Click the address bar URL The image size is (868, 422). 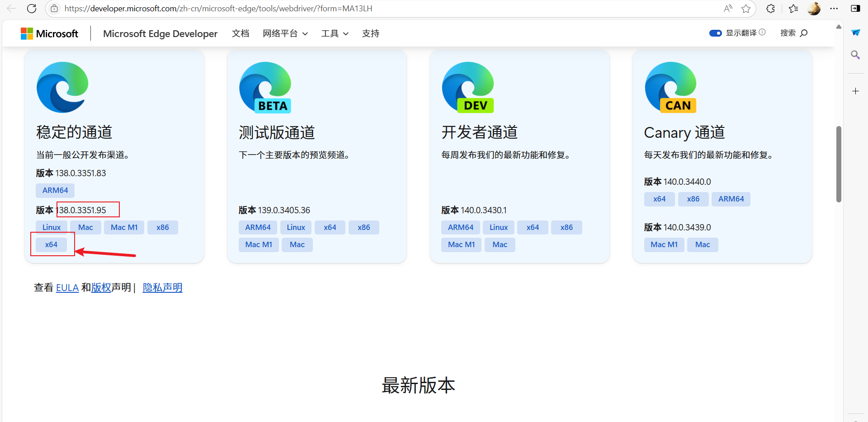[x=218, y=9]
